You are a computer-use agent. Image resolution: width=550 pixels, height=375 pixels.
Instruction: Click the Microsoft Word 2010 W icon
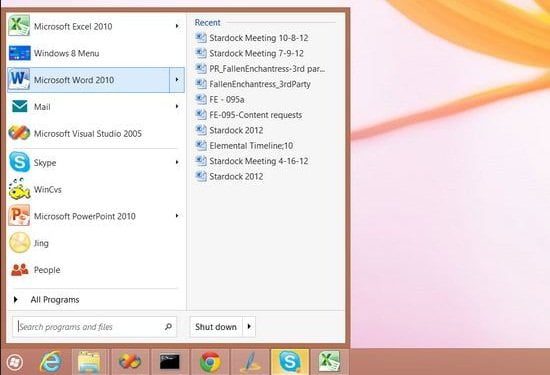19,80
